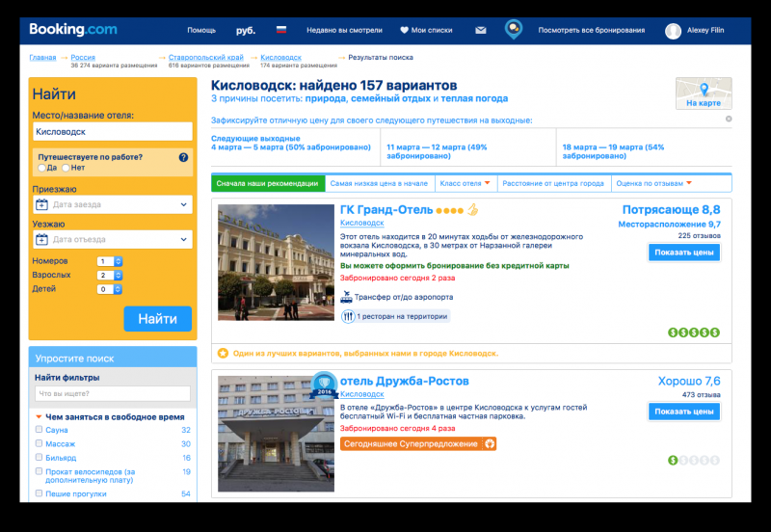Select the 4 марта — 5 марта weekend
771x532 pixels.
(x=291, y=143)
